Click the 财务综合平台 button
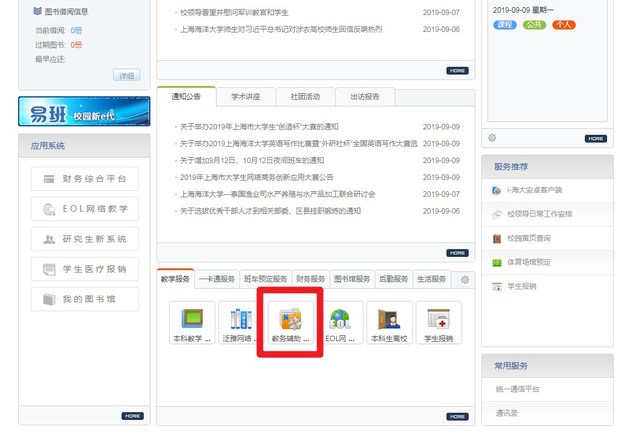This screenshot has width=638, height=435. [x=84, y=179]
